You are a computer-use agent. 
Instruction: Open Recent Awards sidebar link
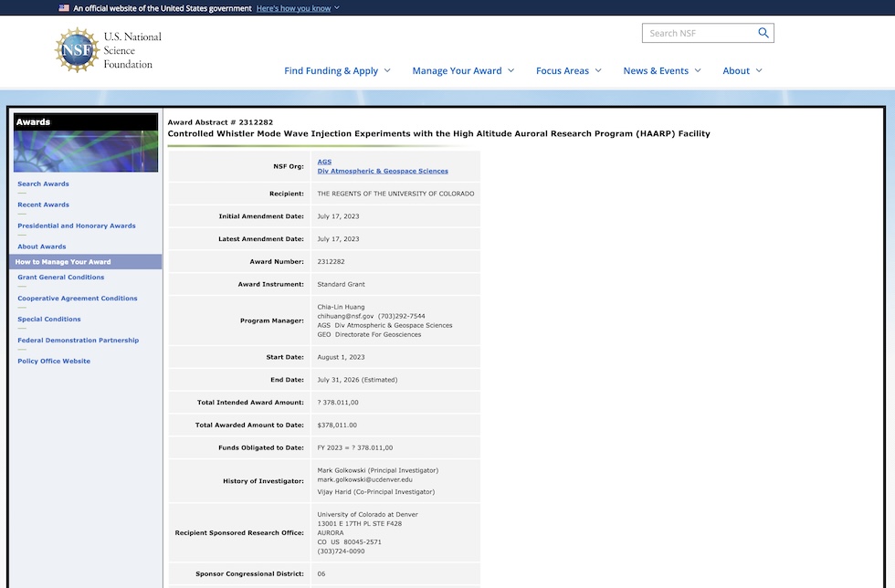point(43,205)
